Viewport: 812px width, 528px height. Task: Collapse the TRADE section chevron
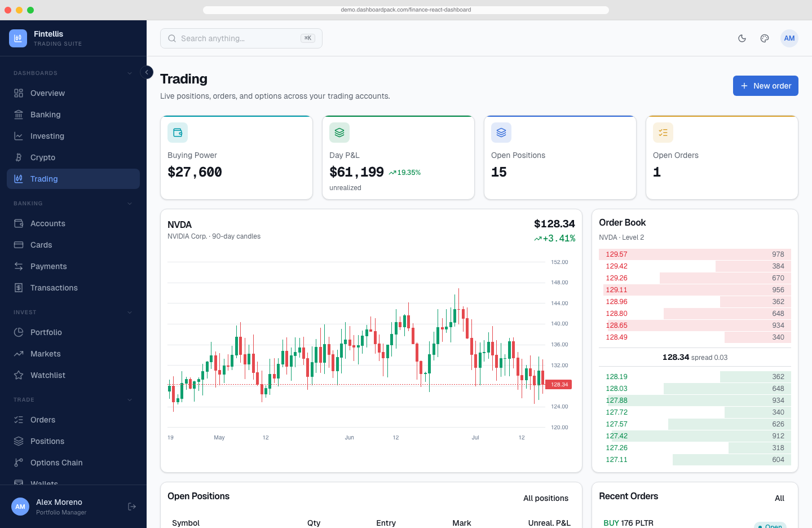(130, 400)
